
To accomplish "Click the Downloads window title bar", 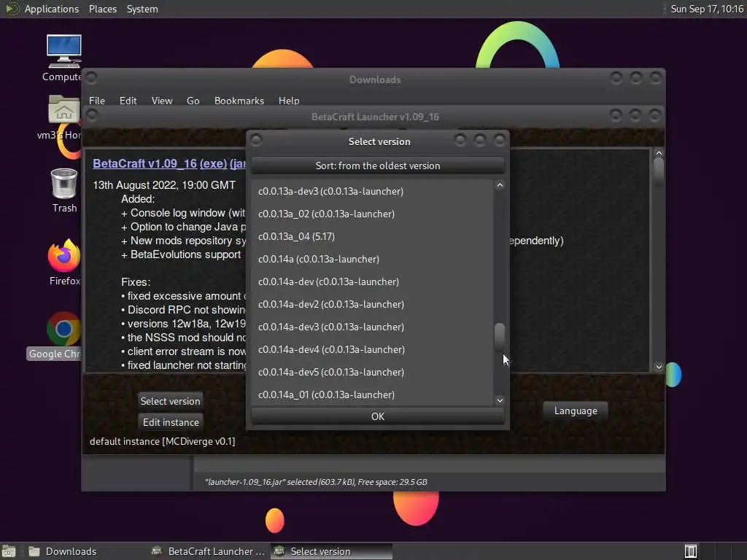I will coord(374,79).
